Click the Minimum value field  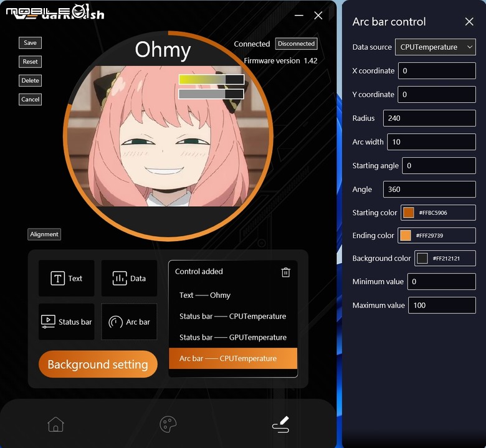tap(441, 282)
